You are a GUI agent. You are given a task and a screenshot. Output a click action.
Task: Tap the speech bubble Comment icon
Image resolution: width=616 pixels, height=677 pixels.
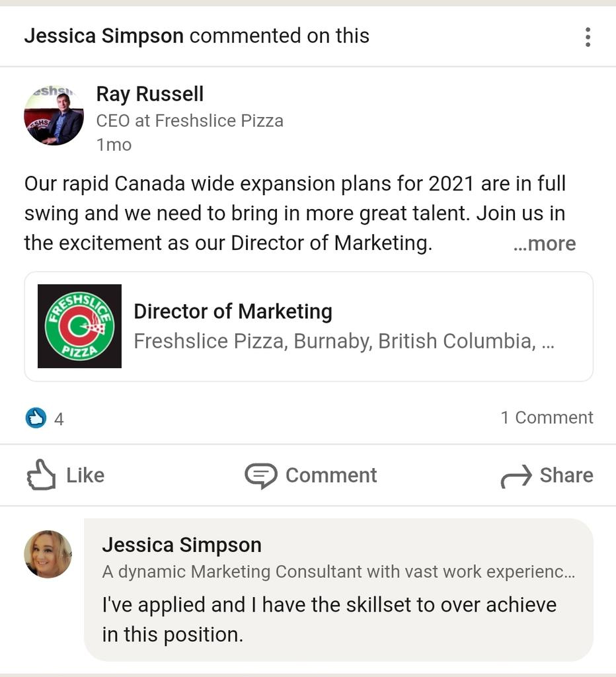(260, 475)
